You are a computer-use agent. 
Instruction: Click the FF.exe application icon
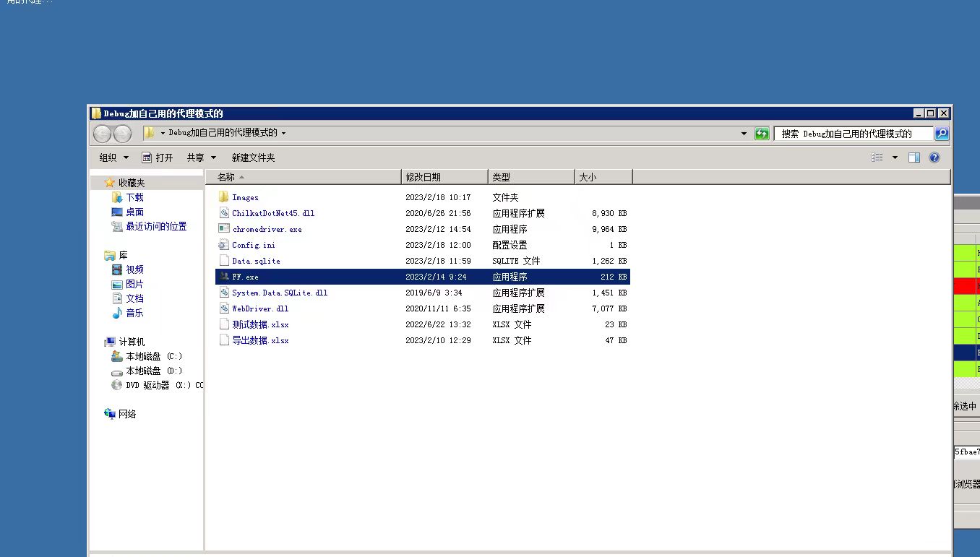(x=224, y=277)
